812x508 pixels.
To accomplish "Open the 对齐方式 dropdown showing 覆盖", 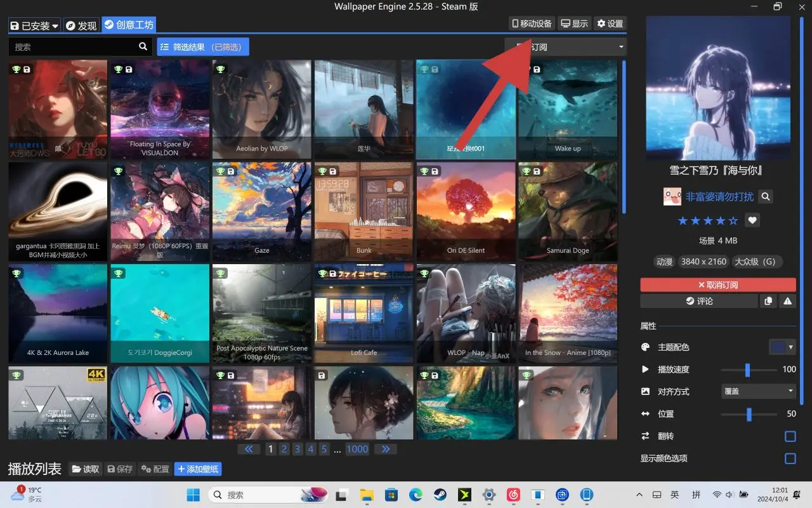I will pos(759,391).
